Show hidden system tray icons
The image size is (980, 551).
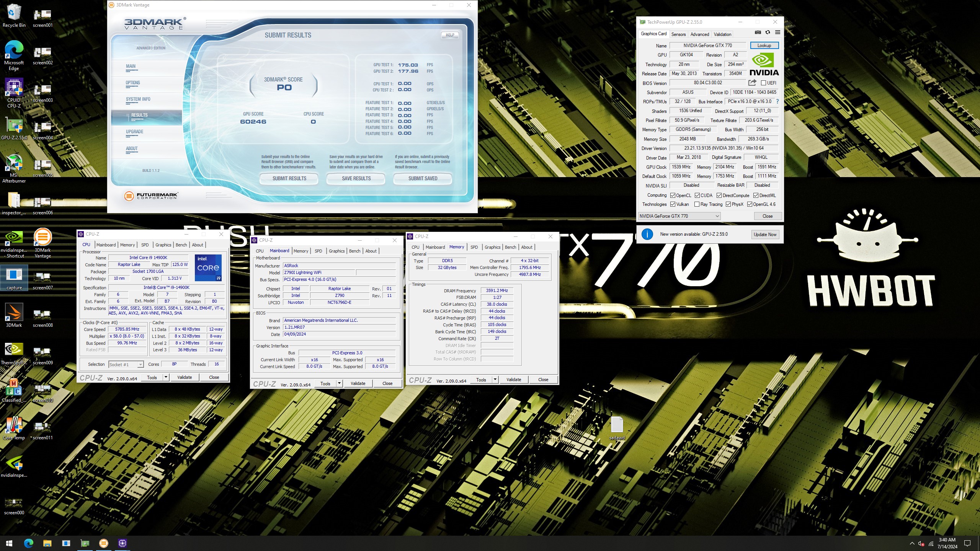pyautogui.click(x=912, y=543)
